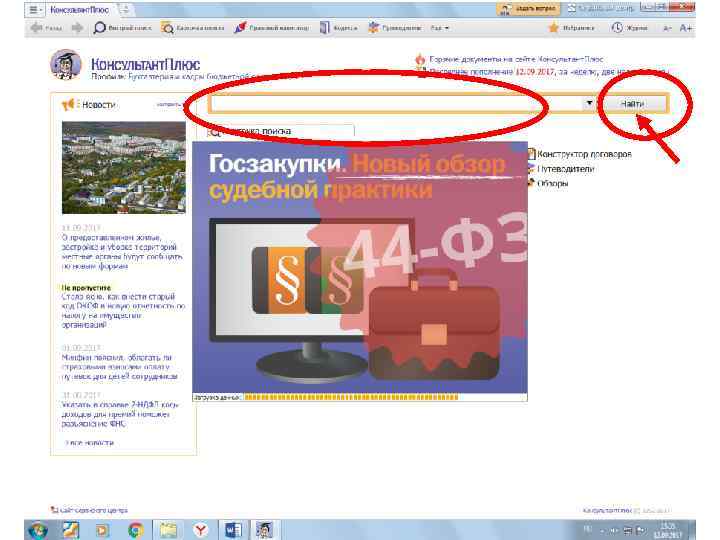Open news about представлении жилья новым формам
Image resolution: width=720 pixels, height=540 pixels.
click(x=122, y=252)
